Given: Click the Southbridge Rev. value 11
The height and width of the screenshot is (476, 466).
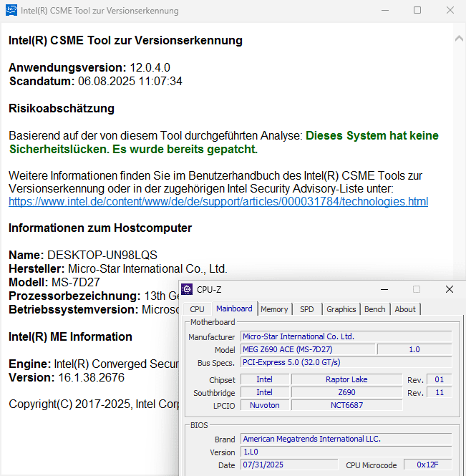Looking at the screenshot, I should pyautogui.click(x=440, y=392).
